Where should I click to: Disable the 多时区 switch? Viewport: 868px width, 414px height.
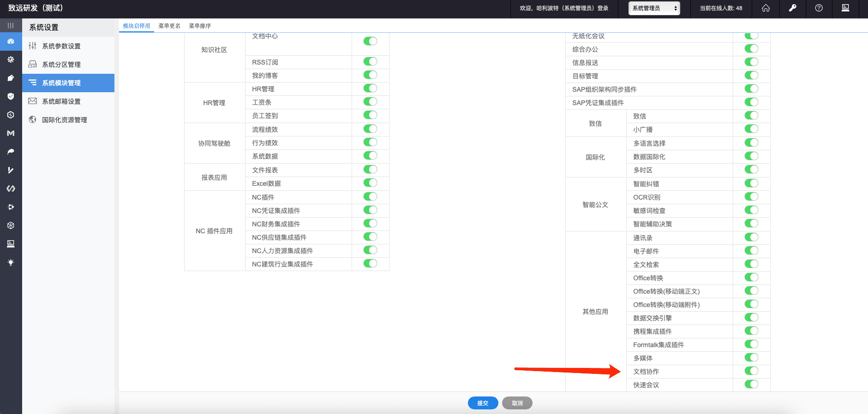click(751, 169)
